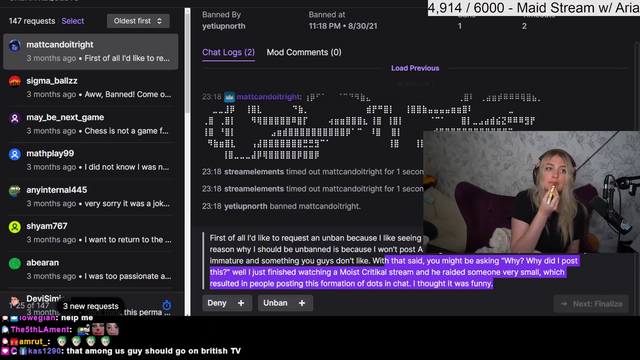The height and width of the screenshot is (360, 640).
Task: Click the Unban button
Action: coord(285,303)
